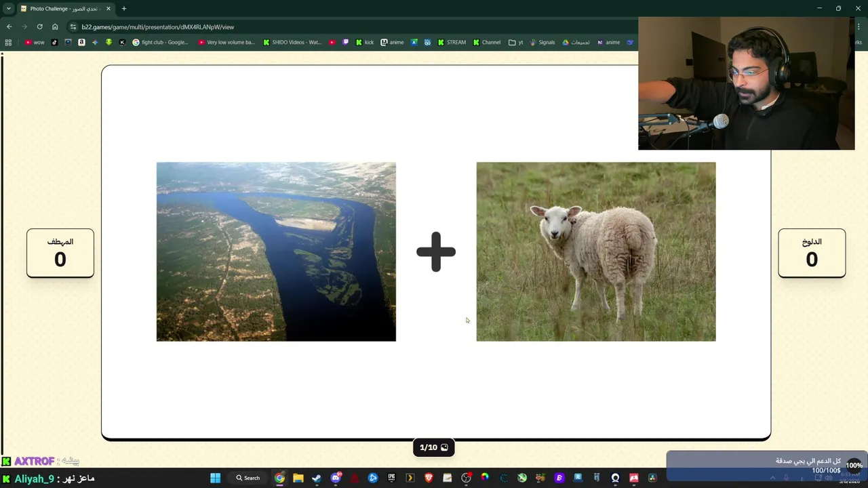Open File Explorer from the taskbar
The height and width of the screenshot is (488, 868).
click(x=298, y=478)
